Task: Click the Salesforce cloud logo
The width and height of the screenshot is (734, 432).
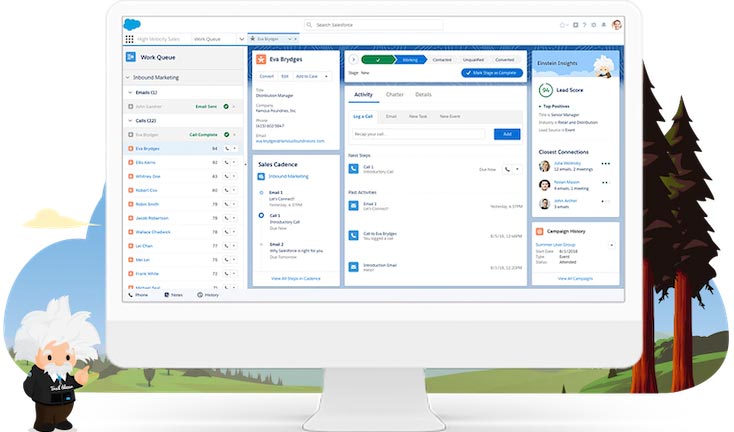Action: point(132,24)
